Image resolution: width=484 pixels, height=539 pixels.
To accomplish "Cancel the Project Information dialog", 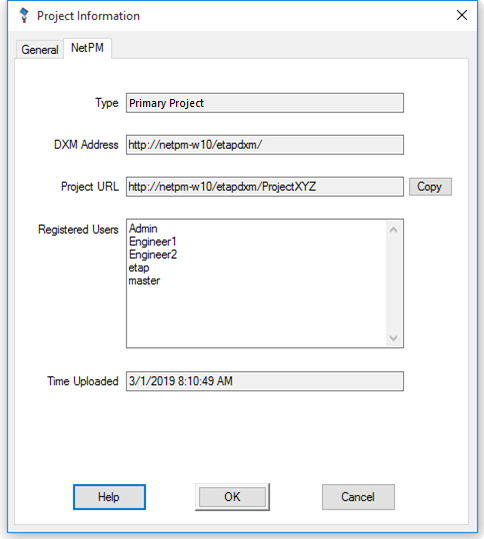I will click(x=358, y=497).
